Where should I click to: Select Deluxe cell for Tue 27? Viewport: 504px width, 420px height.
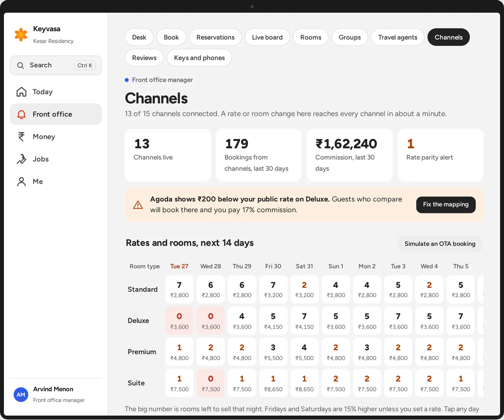(x=179, y=321)
